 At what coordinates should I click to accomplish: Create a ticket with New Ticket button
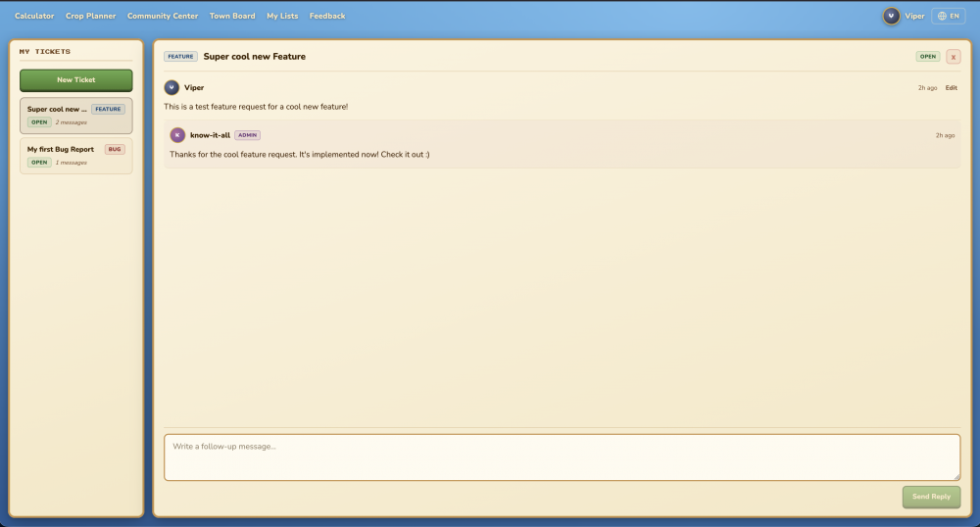tap(75, 79)
